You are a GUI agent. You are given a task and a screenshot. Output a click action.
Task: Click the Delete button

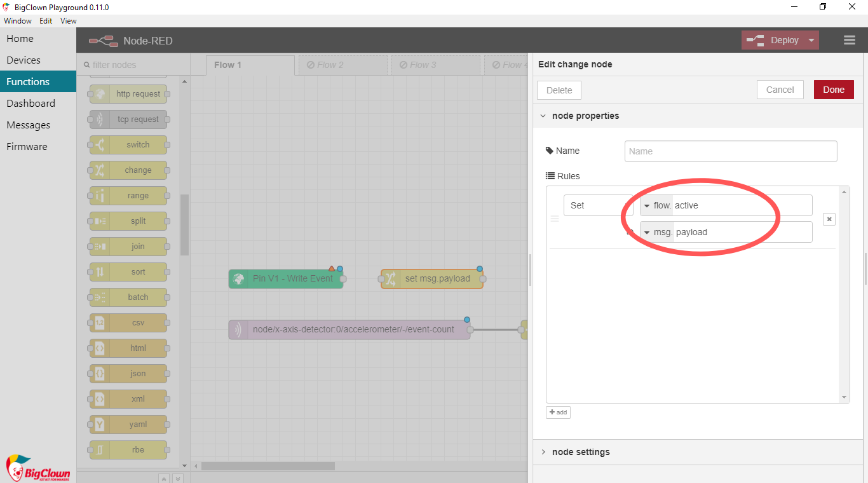pos(559,90)
